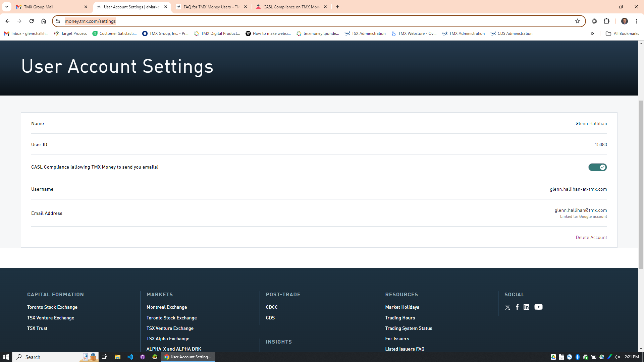Open the Chrome three-dot menu
The image size is (644, 362).
[636, 21]
